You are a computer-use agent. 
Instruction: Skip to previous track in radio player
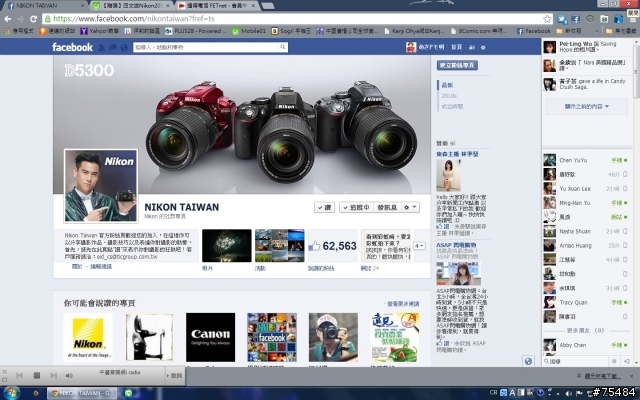click(x=19, y=375)
